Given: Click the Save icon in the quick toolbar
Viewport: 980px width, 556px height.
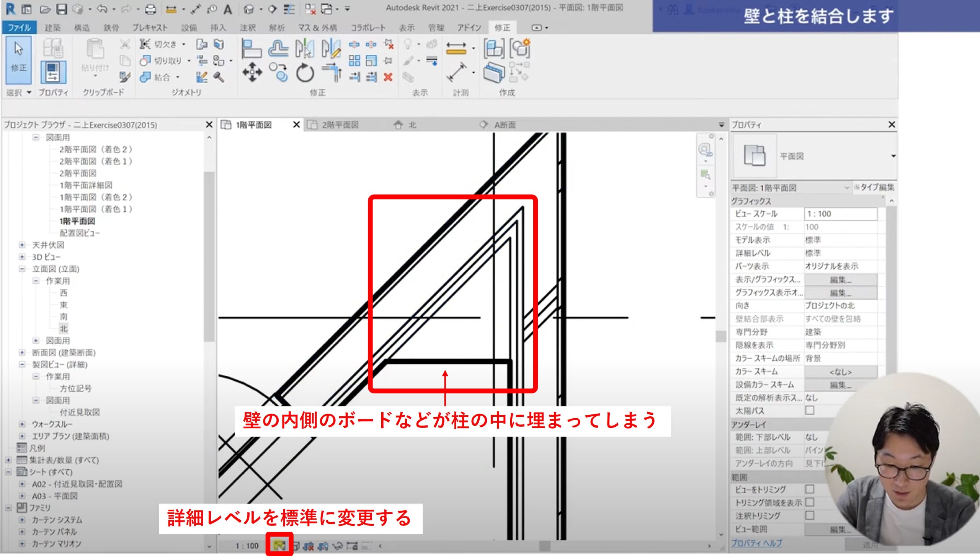Looking at the screenshot, I should pos(62,9).
